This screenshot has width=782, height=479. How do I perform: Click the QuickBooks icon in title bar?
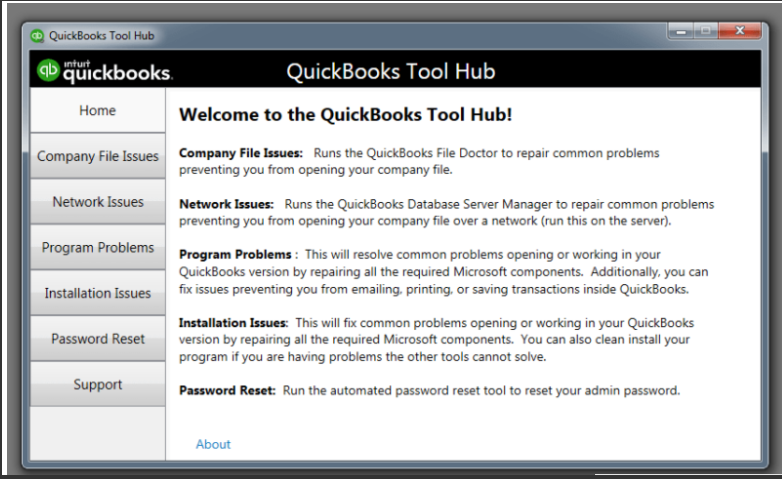point(37,36)
